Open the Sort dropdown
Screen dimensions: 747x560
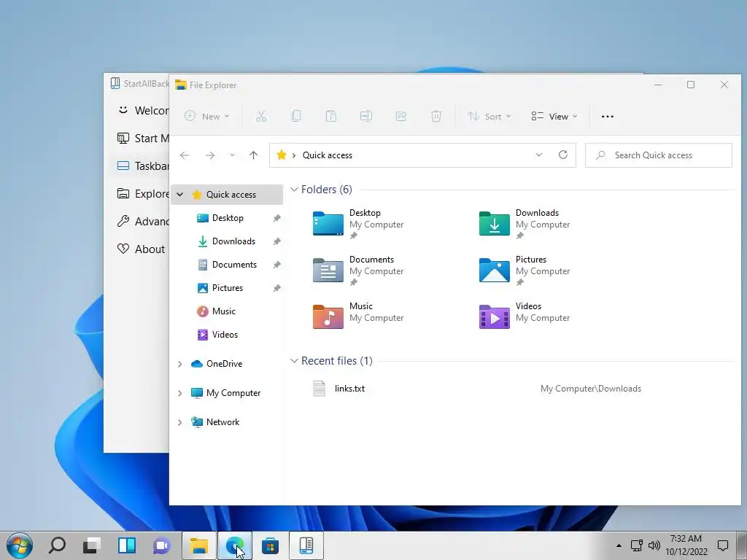pos(489,116)
